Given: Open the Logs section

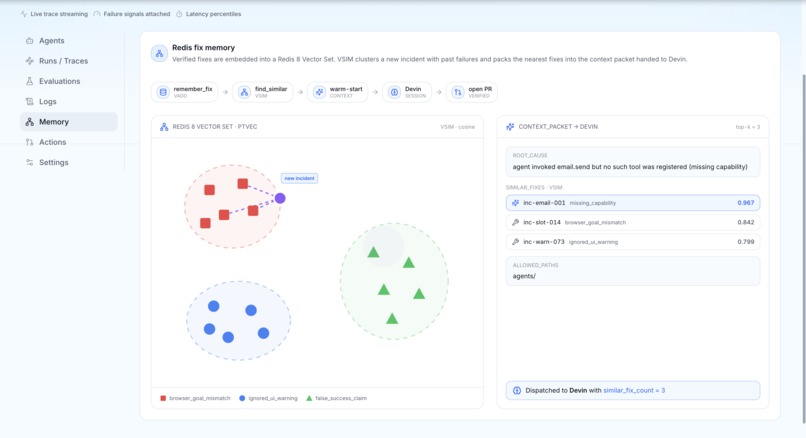Looking at the screenshot, I should 69,102.
